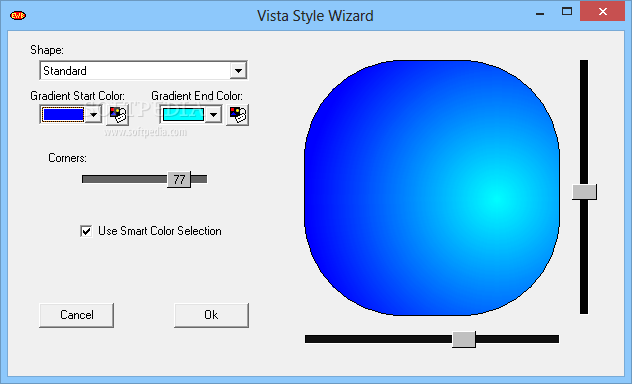Confirm with the Ok button

(x=211, y=315)
